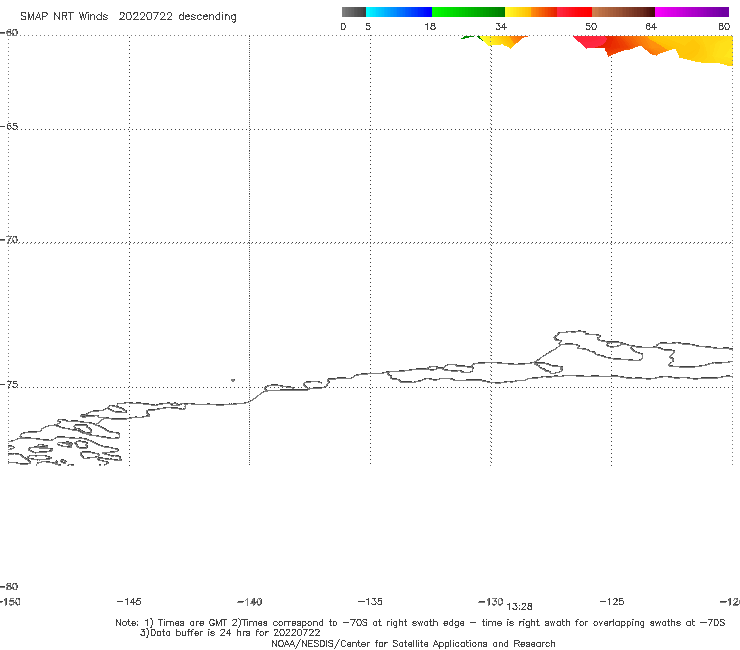Click the red wind swath patch at the top
The width and height of the screenshot is (740, 650).
click(590, 42)
